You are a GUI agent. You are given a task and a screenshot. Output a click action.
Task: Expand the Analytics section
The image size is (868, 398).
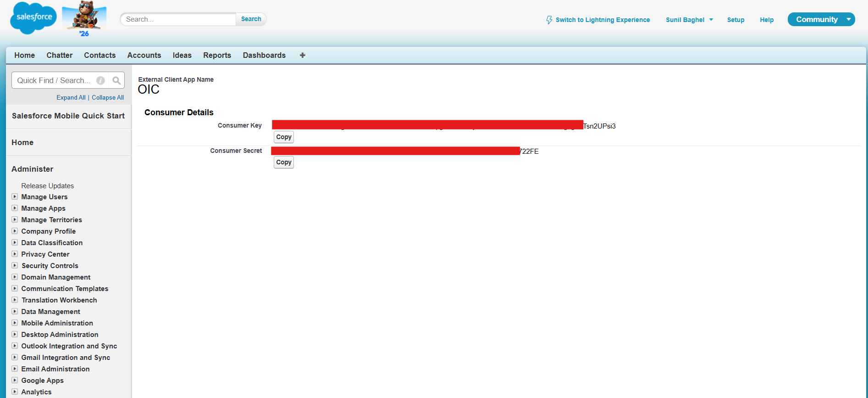(15, 392)
